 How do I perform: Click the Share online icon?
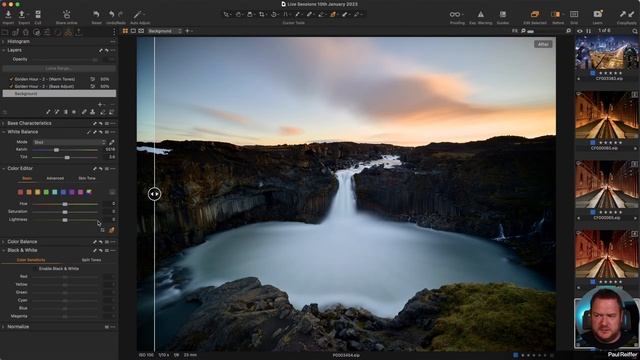tap(67, 14)
